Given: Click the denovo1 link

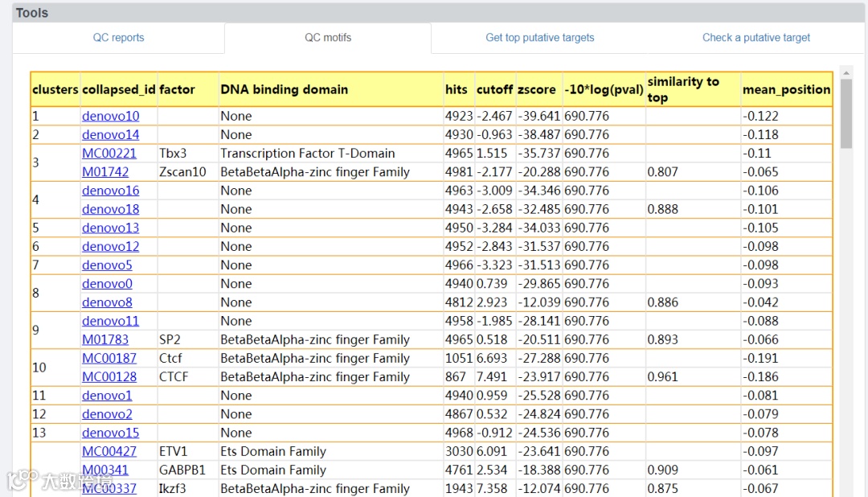Looking at the screenshot, I should 107,395.
